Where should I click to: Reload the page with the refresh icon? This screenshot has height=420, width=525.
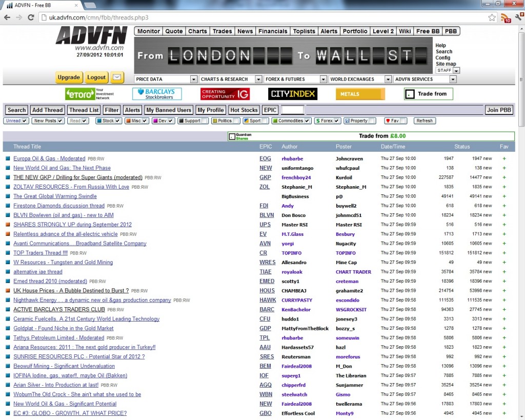(x=31, y=17)
